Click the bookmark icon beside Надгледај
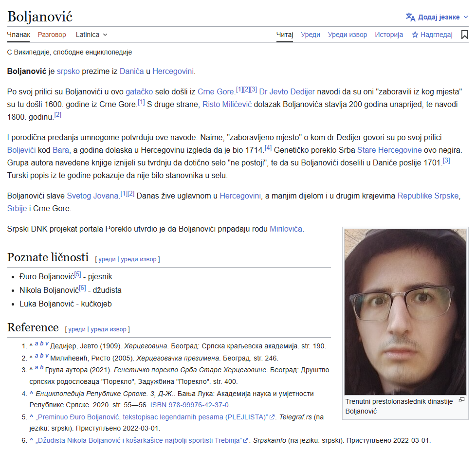This screenshot has height=451, width=476. point(464,35)
